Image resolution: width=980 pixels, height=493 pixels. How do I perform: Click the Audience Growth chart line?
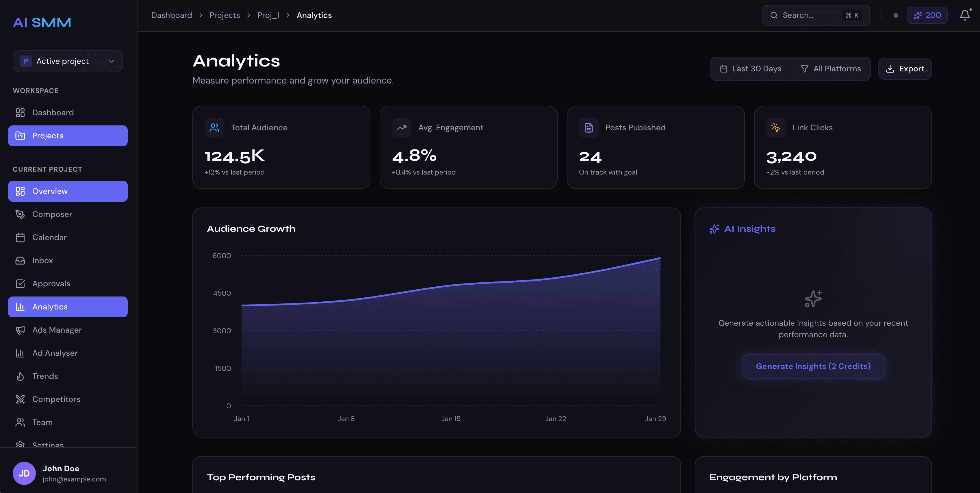451,285
